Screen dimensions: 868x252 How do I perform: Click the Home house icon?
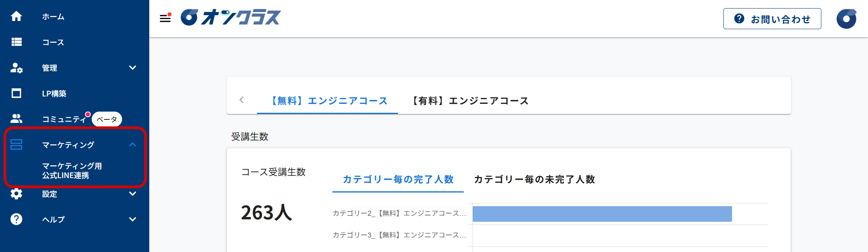[16, 16]
